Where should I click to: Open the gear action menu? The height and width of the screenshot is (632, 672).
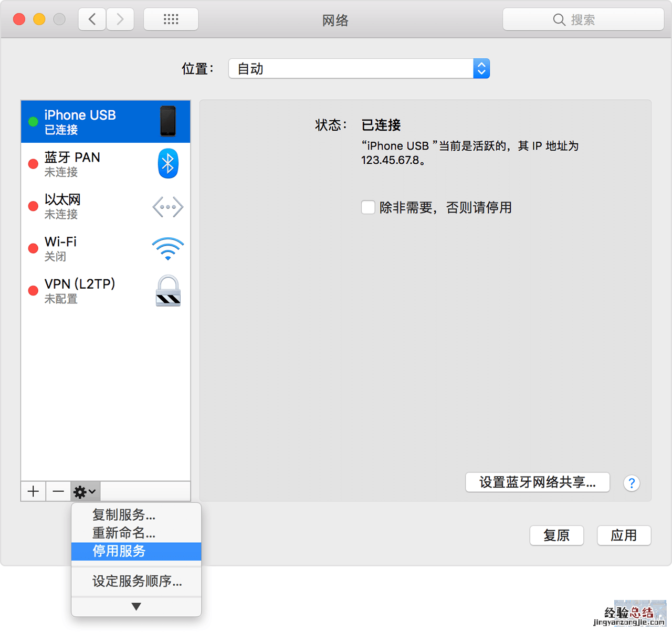click(x=85, y=491)
